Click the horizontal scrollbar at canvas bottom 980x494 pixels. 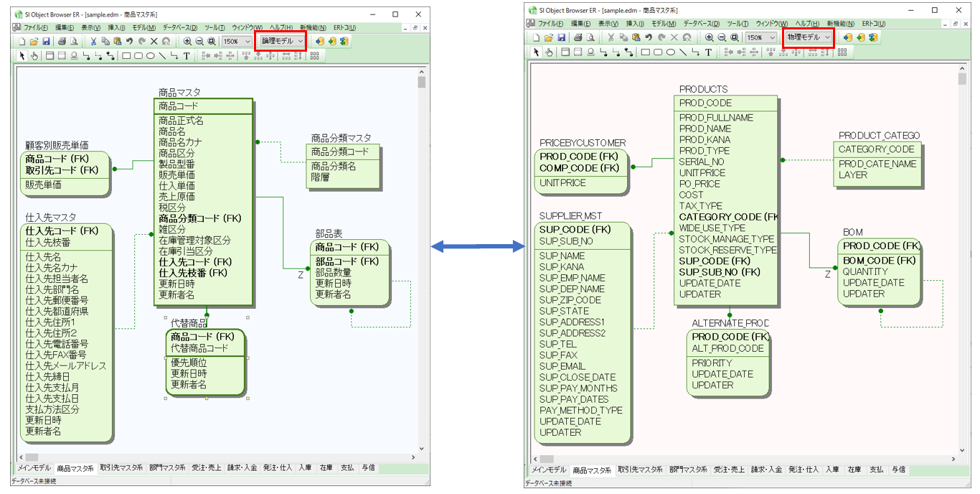[x=215, y=456]
